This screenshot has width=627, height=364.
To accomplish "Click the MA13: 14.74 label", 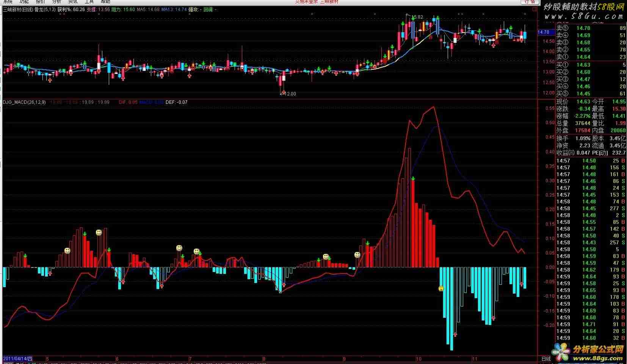I will point(174,9).
